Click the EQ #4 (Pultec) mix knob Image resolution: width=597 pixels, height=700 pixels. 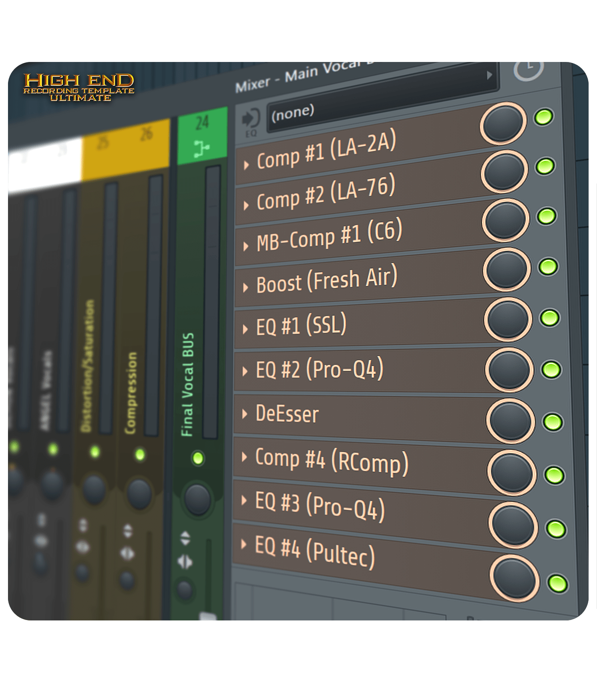(x=514, y=578)
